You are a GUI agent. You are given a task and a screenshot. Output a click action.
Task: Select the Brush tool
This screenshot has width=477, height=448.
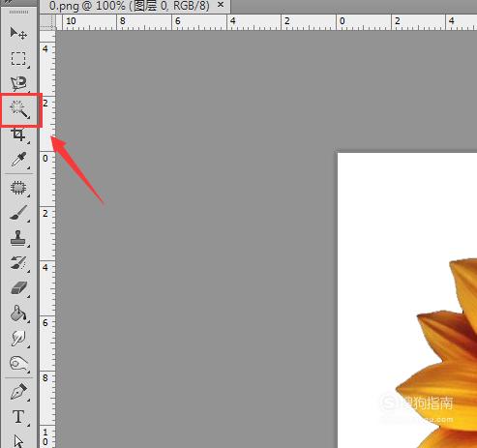[18, 213]
